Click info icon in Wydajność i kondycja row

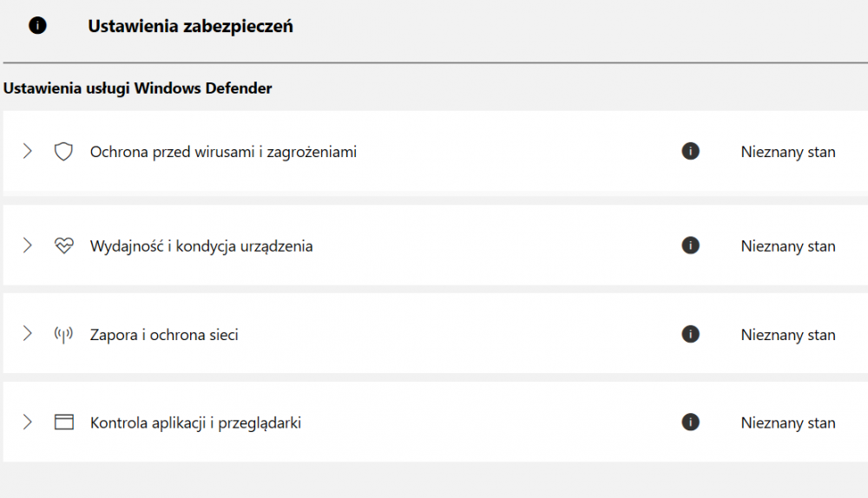(690, 246)
